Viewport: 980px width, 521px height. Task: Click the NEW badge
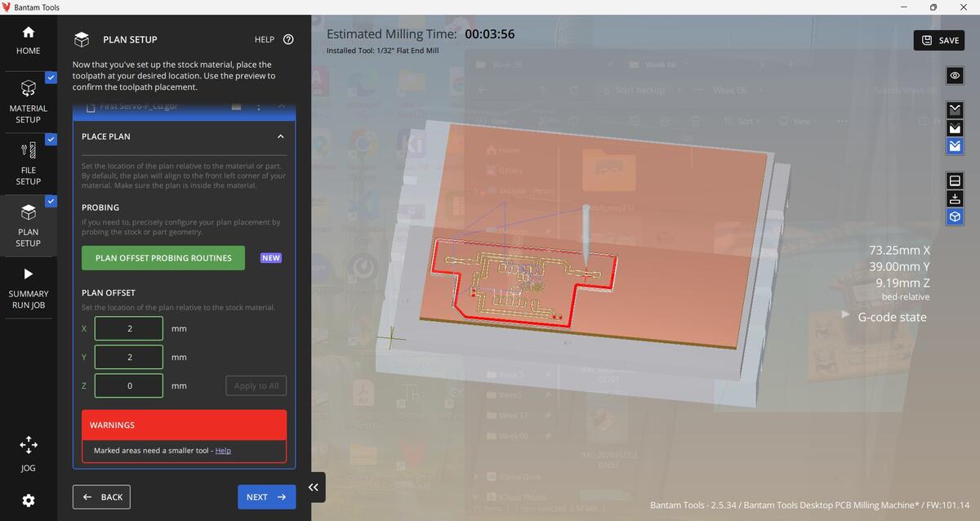[x=271, y=258]
